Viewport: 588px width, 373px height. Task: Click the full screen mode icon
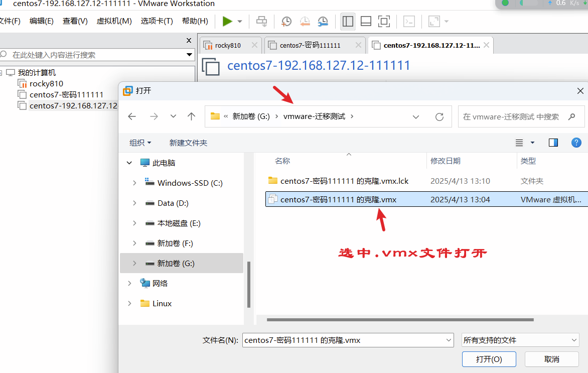click(x=384, y=22)
